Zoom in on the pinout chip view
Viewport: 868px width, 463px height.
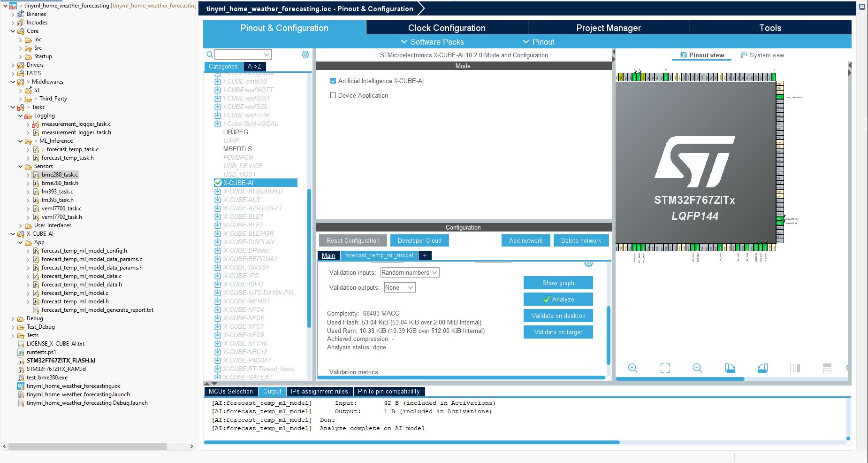[632, 368]
